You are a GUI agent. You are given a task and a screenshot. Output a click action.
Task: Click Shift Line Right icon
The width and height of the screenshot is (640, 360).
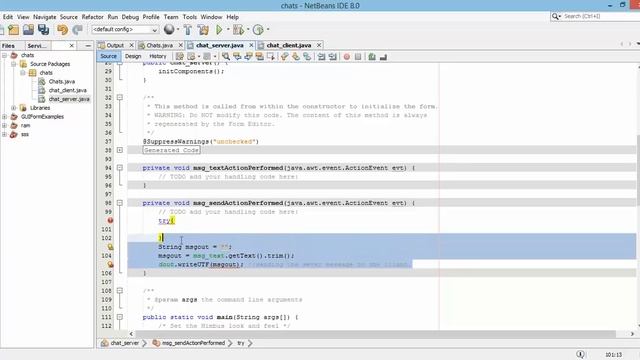pos(333,57)
